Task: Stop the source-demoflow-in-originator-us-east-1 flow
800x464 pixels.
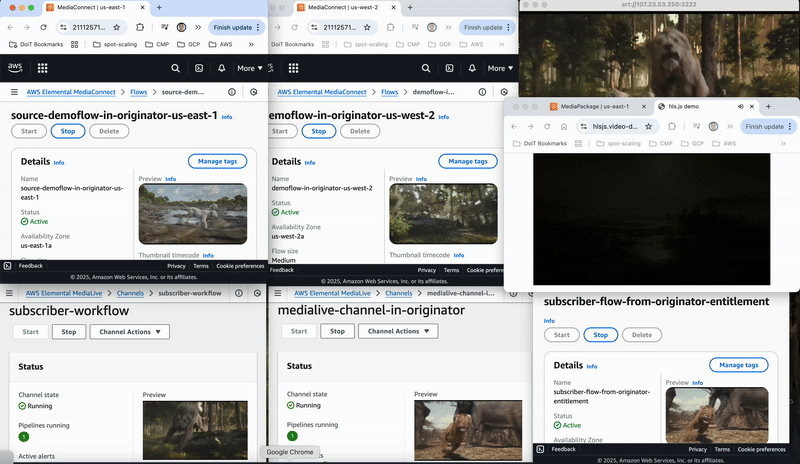Action: tap(68, 131)
